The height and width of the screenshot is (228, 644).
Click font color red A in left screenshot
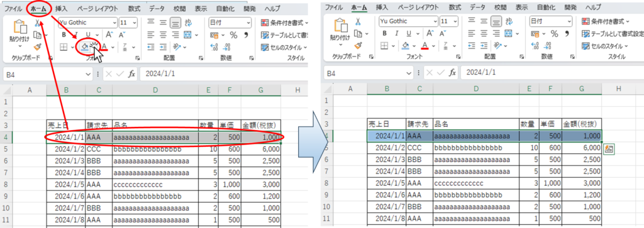[x=104, y=47]
